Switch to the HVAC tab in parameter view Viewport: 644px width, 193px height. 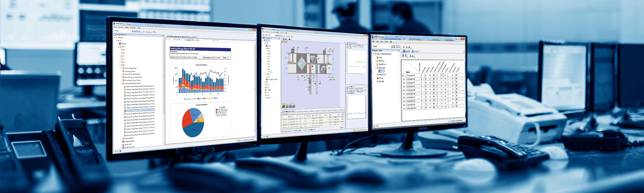coord(416,51)
